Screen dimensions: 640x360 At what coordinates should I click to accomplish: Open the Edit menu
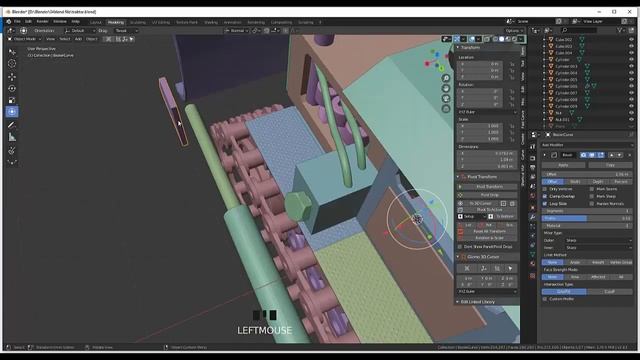pos(28,22)
